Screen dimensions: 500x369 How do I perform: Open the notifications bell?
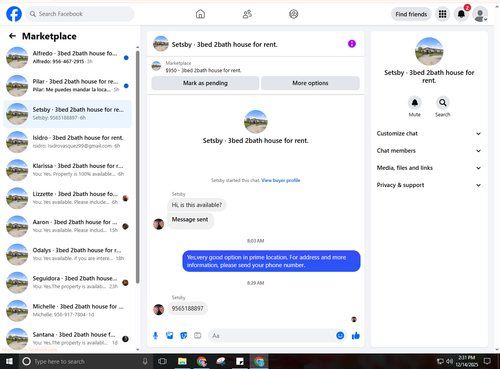coord(461,14)
